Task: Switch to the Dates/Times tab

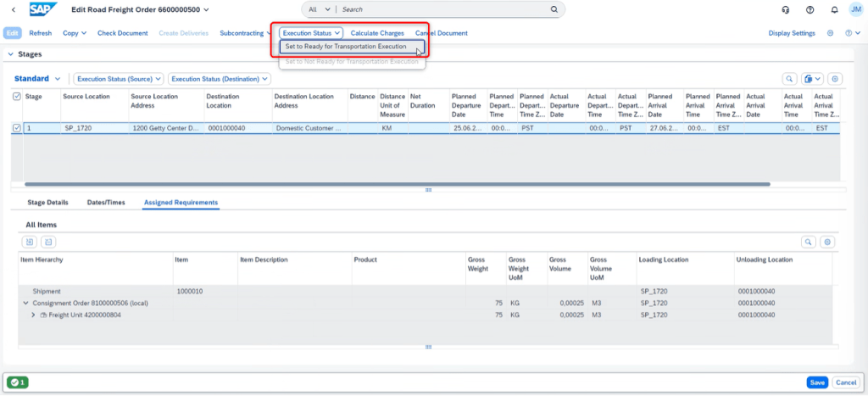Action: 106,203
